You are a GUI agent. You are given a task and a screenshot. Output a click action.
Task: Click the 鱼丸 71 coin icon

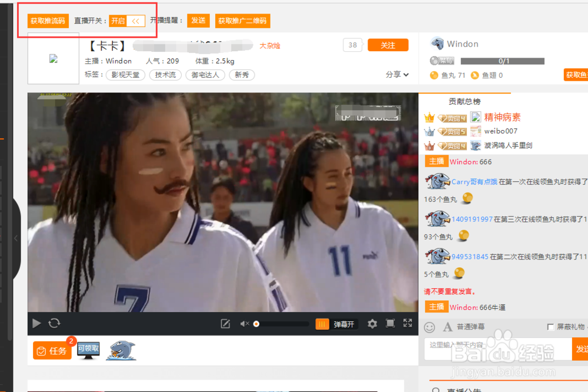point(434,75)
